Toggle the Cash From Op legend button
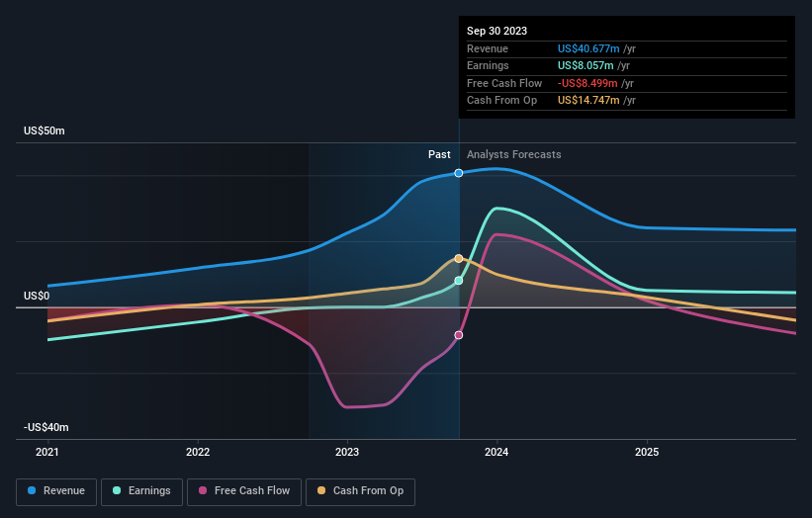Screen dimensions: 812x518 coord(360,491)
